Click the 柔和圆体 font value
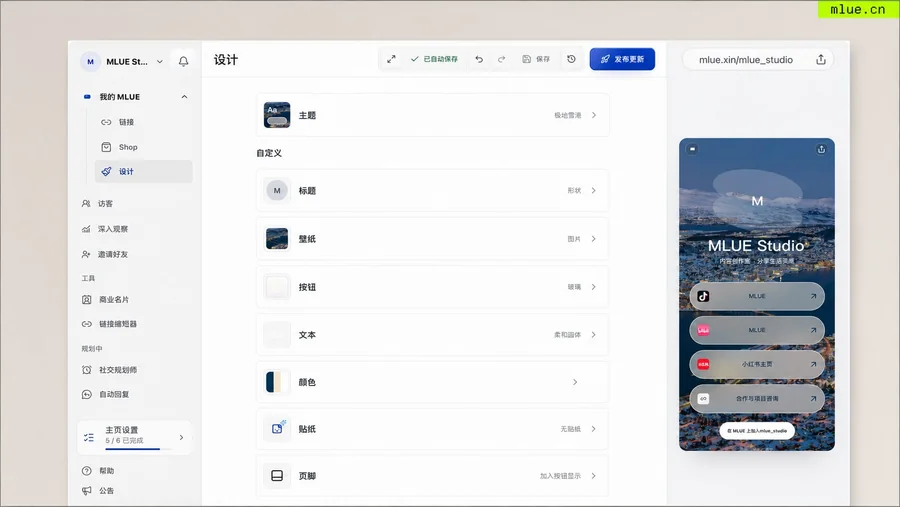Viewport: 900px width, 507px height. coord(567,335)
